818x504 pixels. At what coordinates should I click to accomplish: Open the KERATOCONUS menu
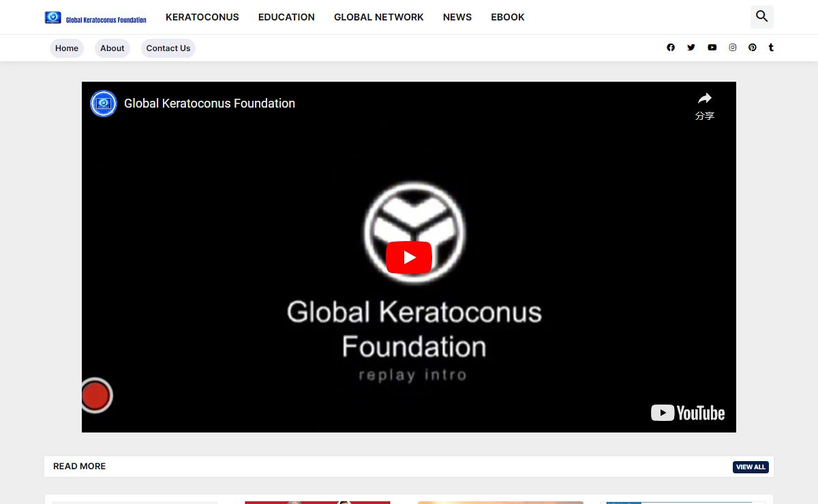[202, 17]
